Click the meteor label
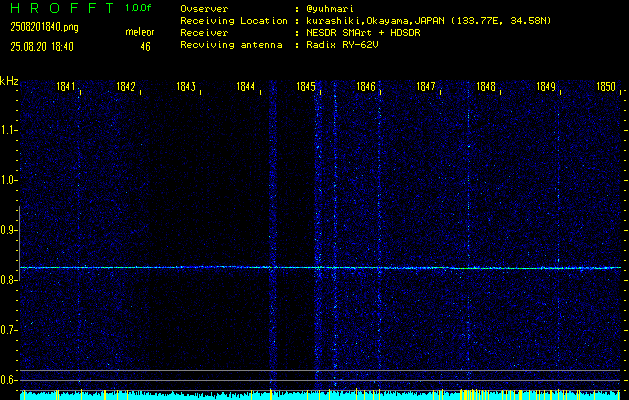Viewport: 629px width, 400px height. coord(140,32)
